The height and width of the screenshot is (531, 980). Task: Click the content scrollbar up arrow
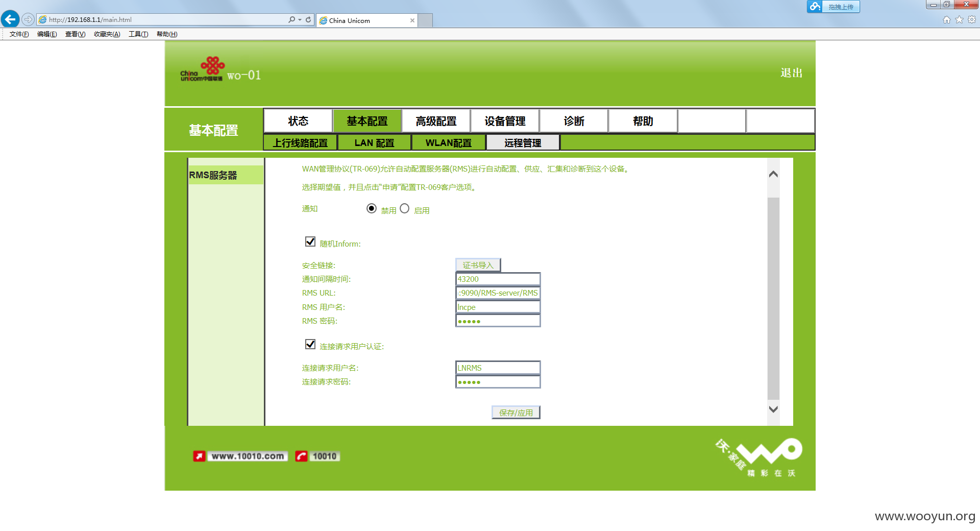773,174
